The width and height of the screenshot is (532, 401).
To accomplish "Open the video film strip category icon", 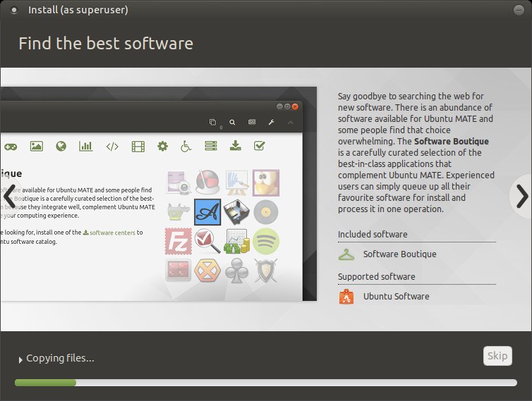I will 138,147.
